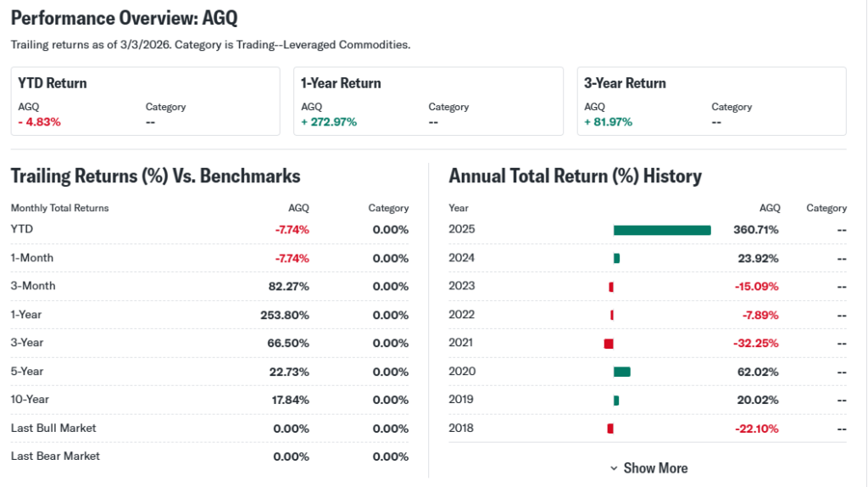The image size is (868, 487).
Task: Click the Show More text
Action: pos(655,468)
